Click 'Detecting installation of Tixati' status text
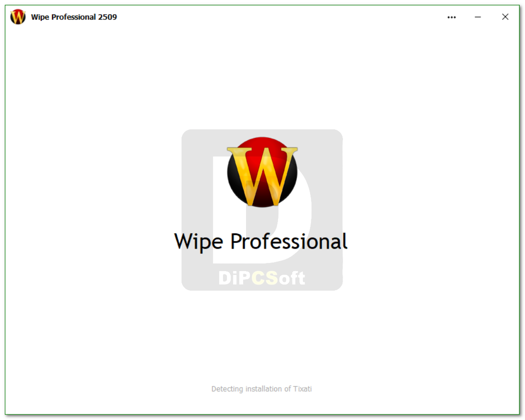 pos(261,389)
